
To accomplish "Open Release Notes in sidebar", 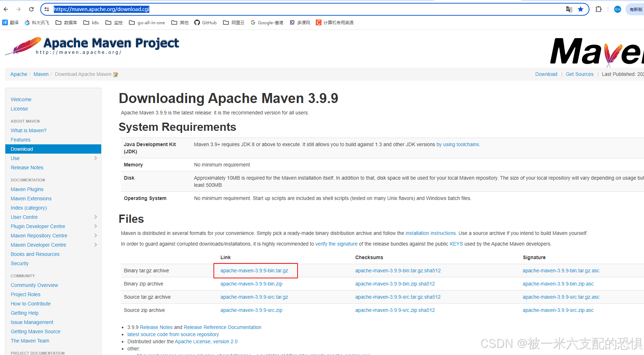I will pos(27,168).
